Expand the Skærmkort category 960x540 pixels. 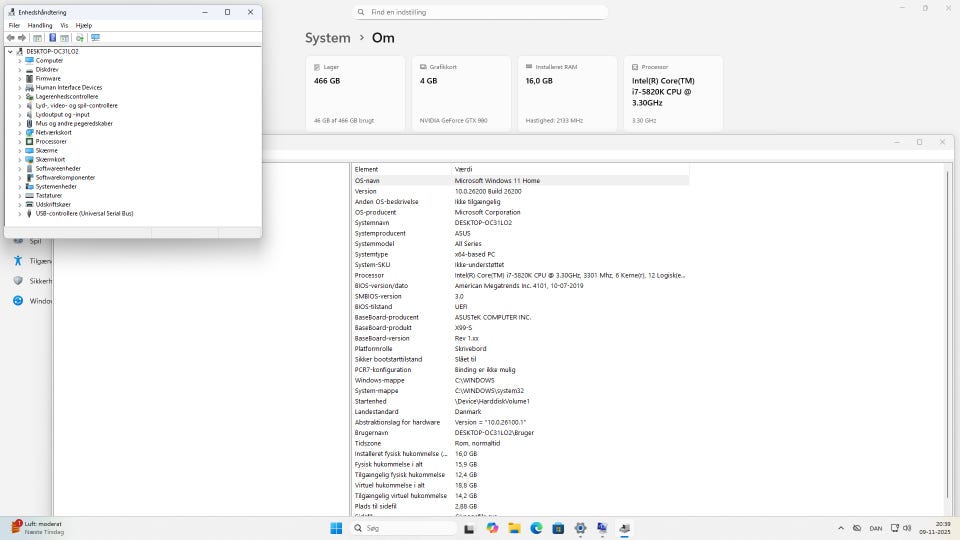(19, 159)
